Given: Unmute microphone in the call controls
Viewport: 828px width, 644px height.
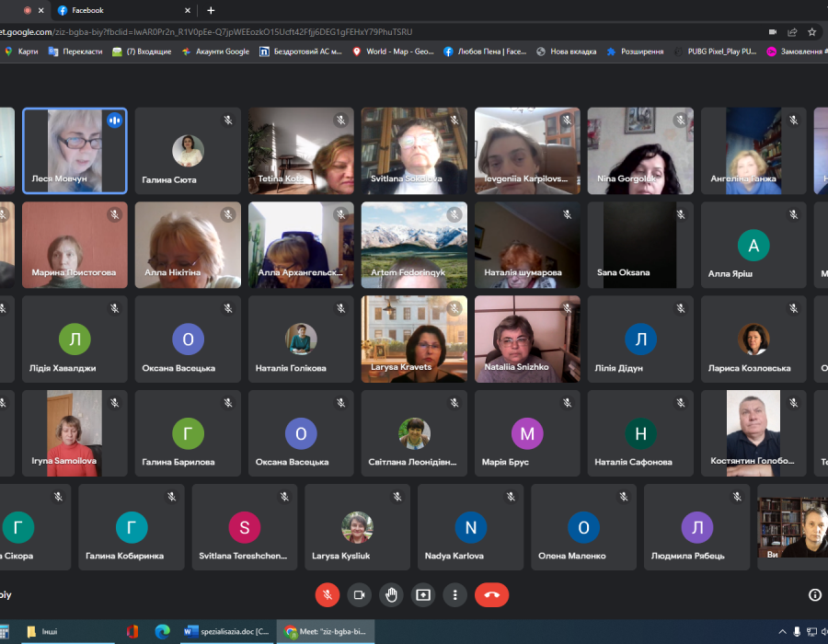Looking at the screenshot, I should click(x=327, y=594).
